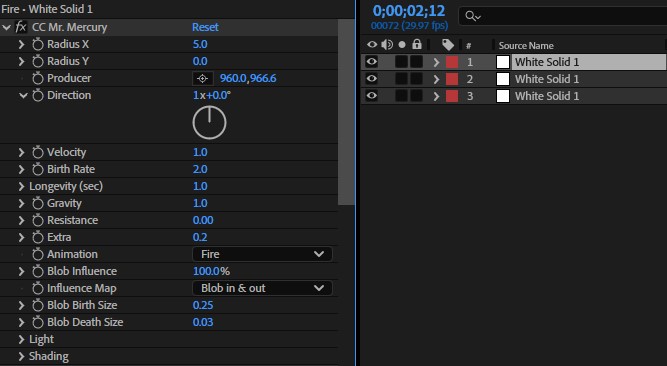Viewport: 667px width, 366px height.
Task: Click the Direction stopwatch icon
Action: [x=38, y=95]
